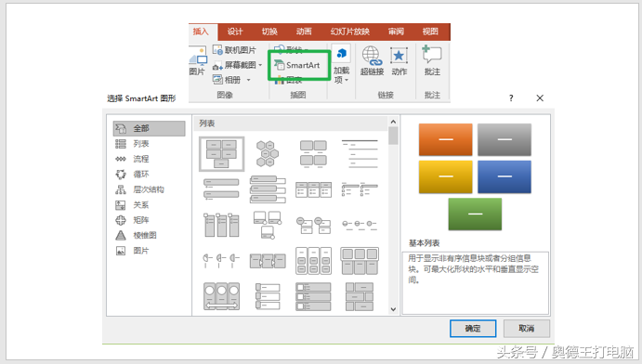The height and width of the screenshot is (364, 642).
Task: Choose the three vertical columns list thumbnail
Action: (221, 225)
